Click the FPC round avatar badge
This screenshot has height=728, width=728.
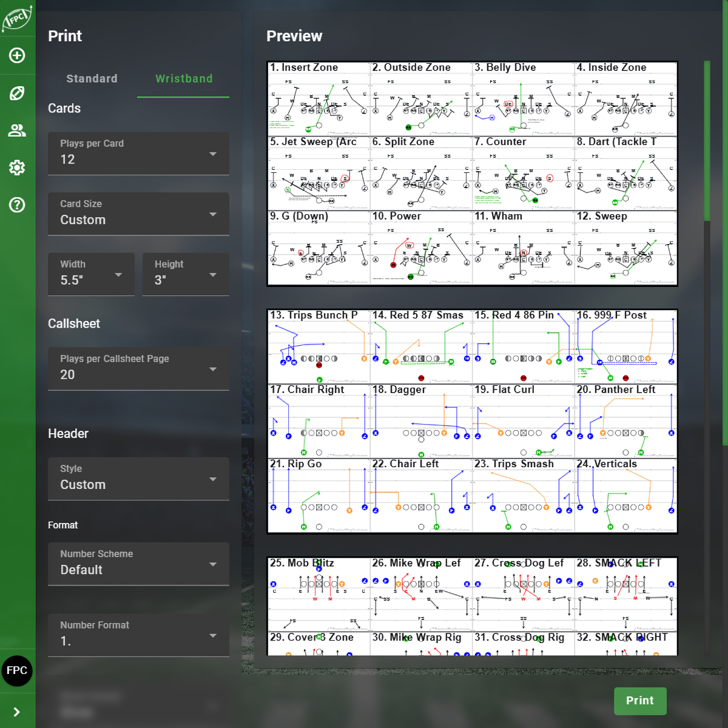17,670
